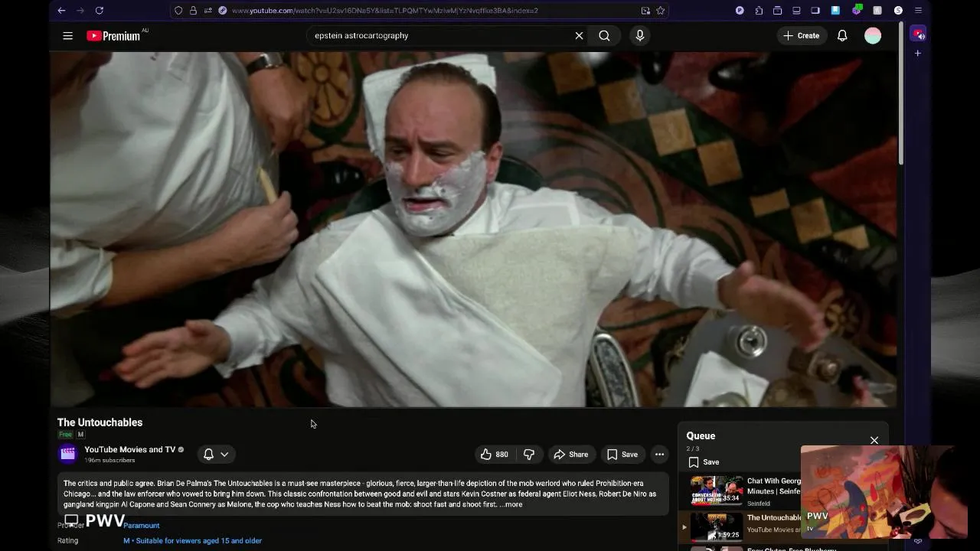Save the video to a playlist
The image size is (980, 551).
[622, 455]
